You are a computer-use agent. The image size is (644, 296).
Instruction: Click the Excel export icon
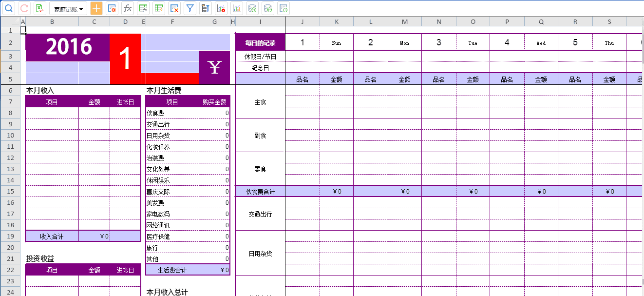point(40,8)
